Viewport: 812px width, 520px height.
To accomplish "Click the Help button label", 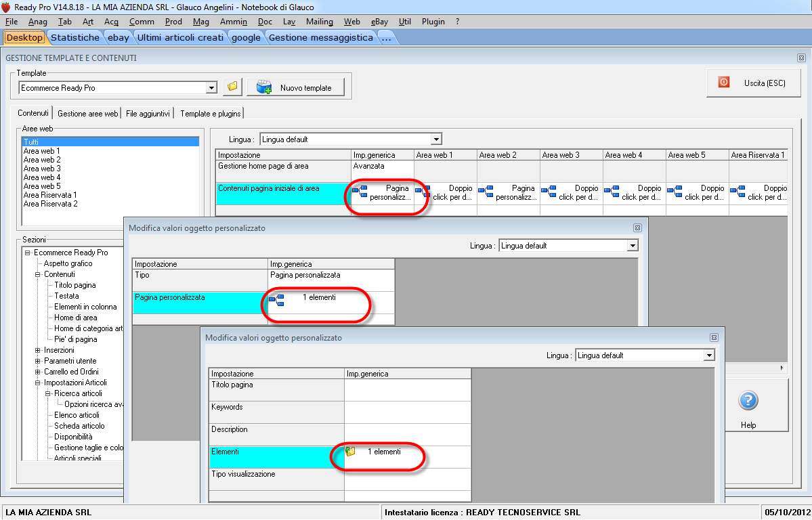I will click(748, 425).
